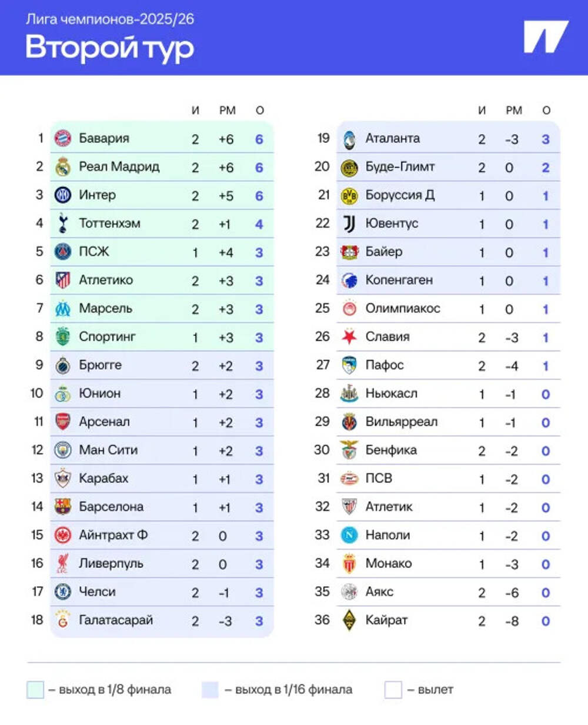
Task: Click the blue 1/16 final legend swatch
Action: click(210, 690)
